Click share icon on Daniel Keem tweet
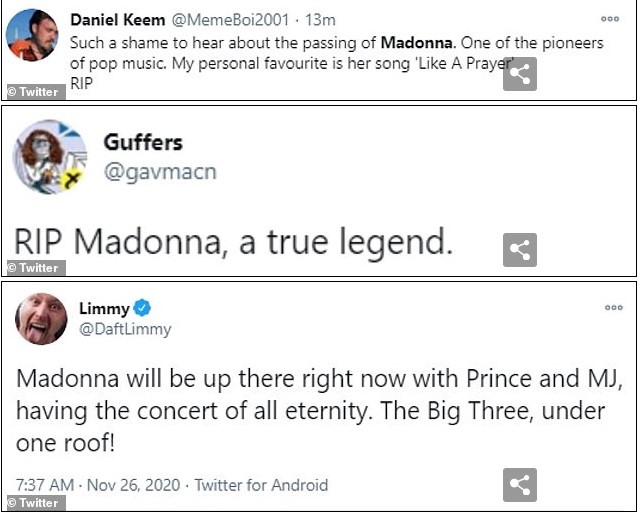 519,74
